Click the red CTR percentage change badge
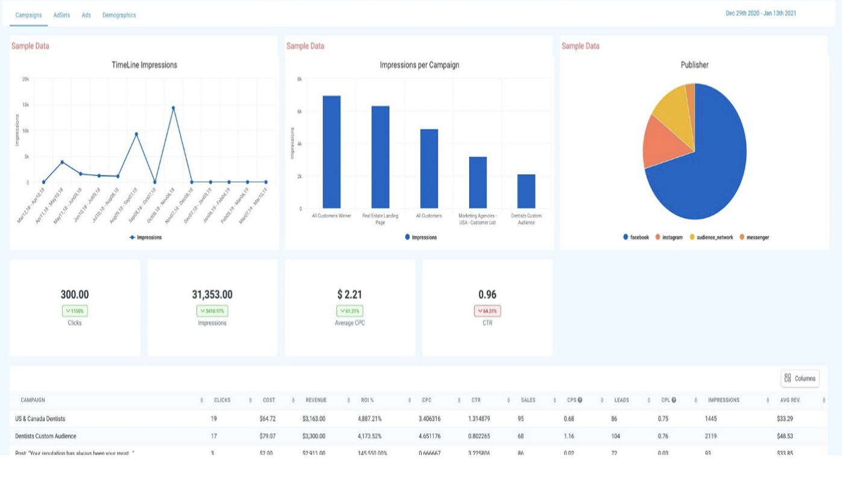The image size is (842, 504). tap(487, 311)
